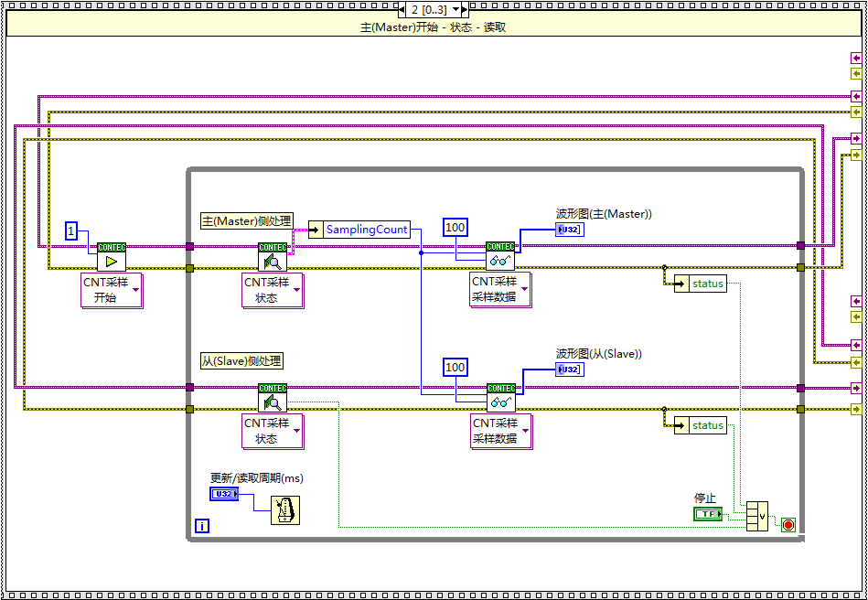
Task: Click the red loop stop condition terminal
Action: pos(788,525)
